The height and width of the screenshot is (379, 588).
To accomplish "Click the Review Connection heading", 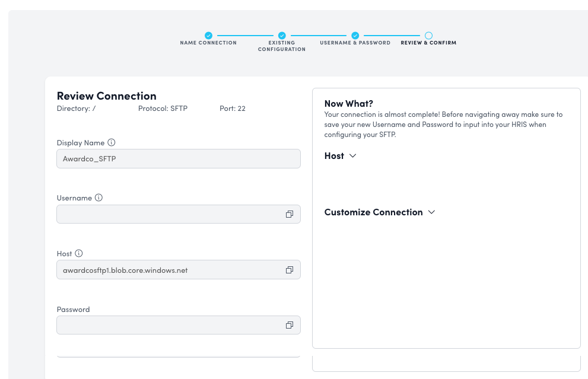I will [x=106, y=95].
